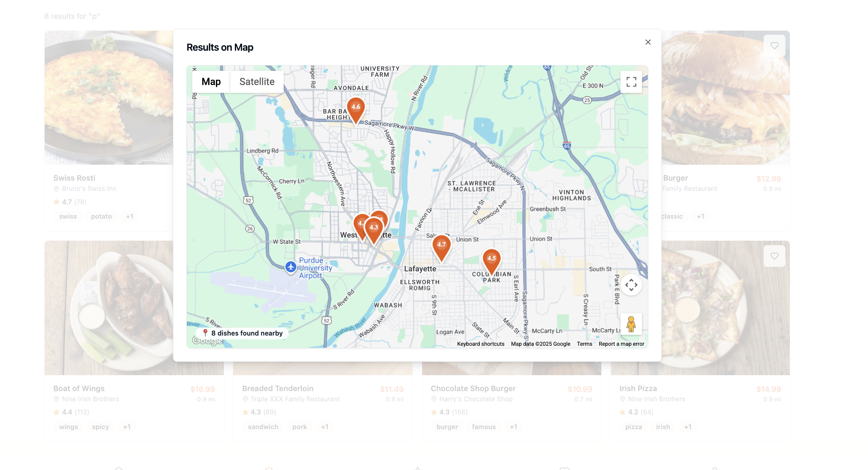This screenshot has height=470, width=868.
Task: Click the 8 dishes found nearby label
Action: coord(247,333)
